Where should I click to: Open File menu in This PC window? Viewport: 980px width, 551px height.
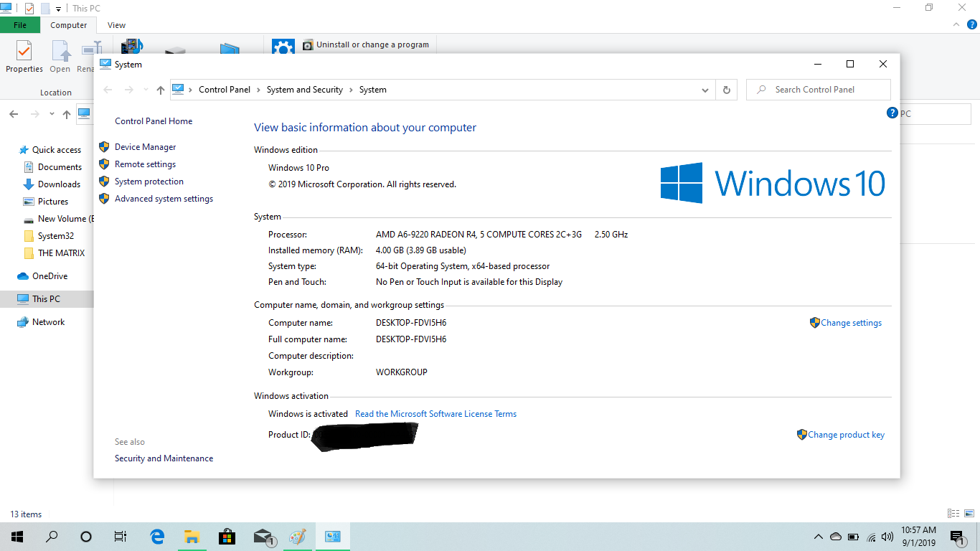pos(20,25)
